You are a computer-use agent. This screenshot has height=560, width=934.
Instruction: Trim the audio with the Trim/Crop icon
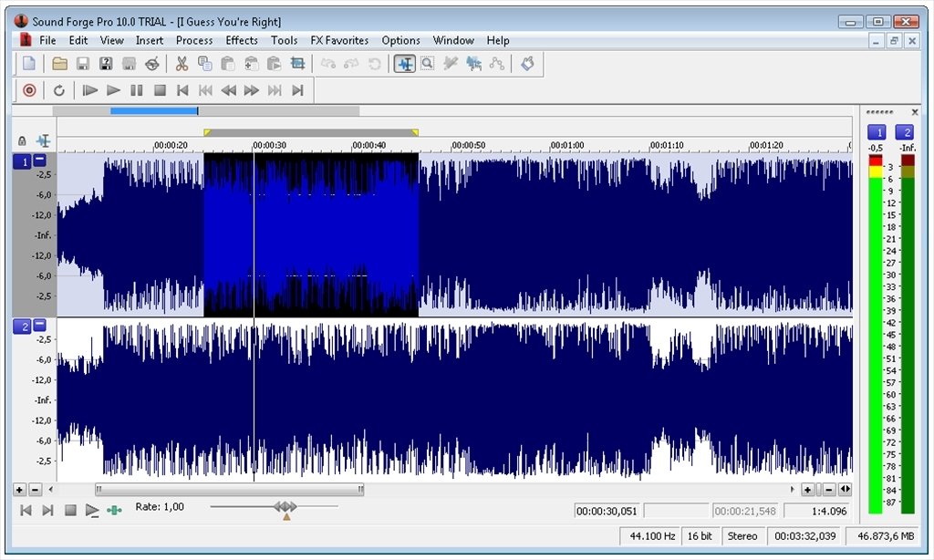click(298, 63)
